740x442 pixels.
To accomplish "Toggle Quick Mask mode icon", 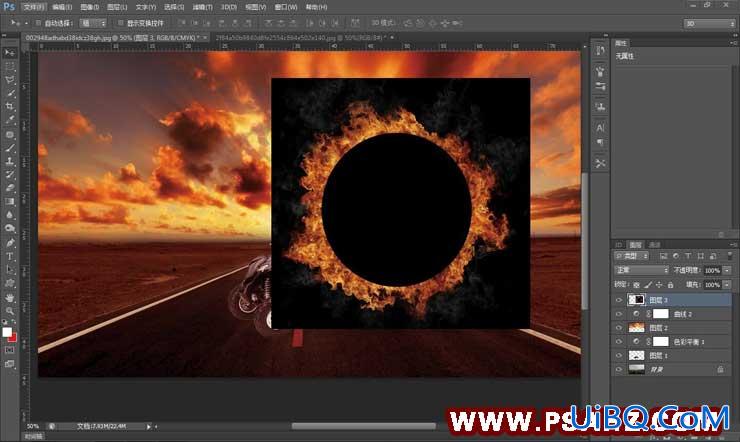I will 9,350.
